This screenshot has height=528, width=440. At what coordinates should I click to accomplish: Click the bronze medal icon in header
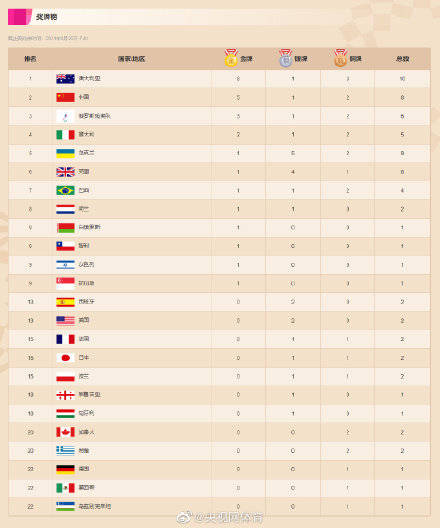click(x=340, y=57)
